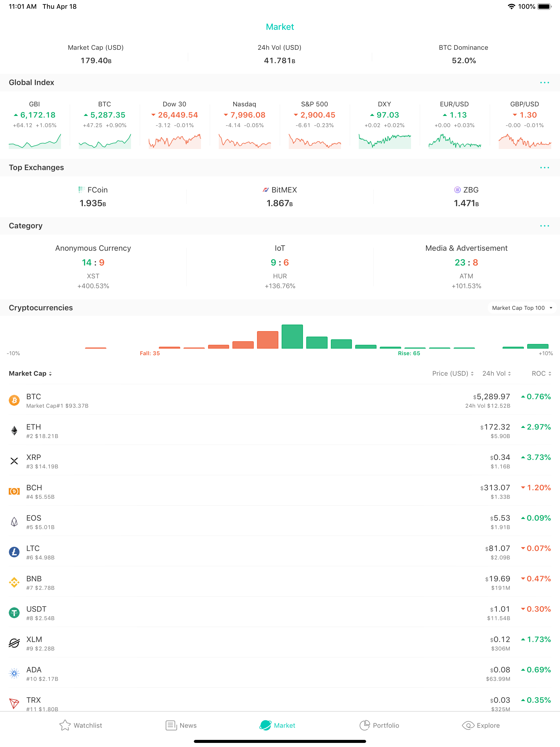The width and height of the screenshot is (560, 747).
Task: Select the ZBG exchange icon
Action: [457, 190]
